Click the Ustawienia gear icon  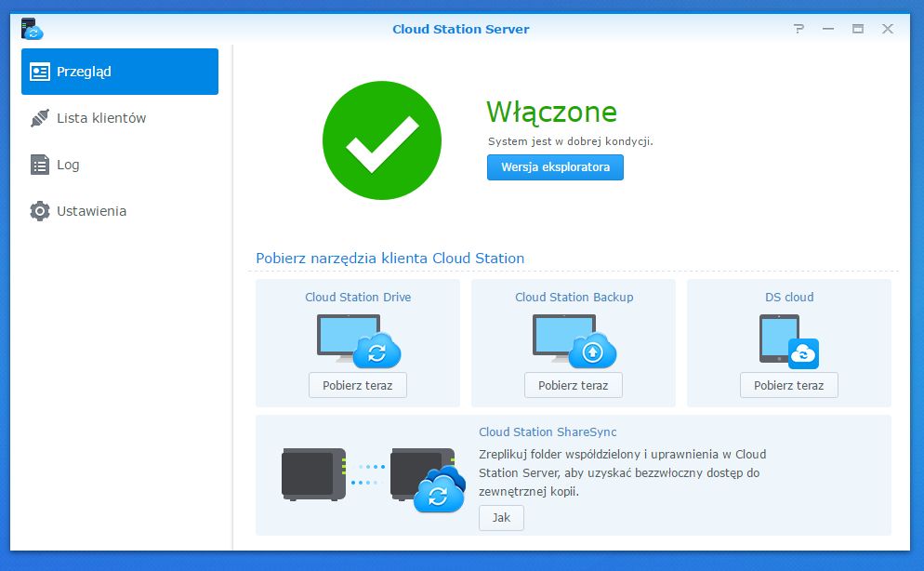pyautogui.click(x=39, y=211)
